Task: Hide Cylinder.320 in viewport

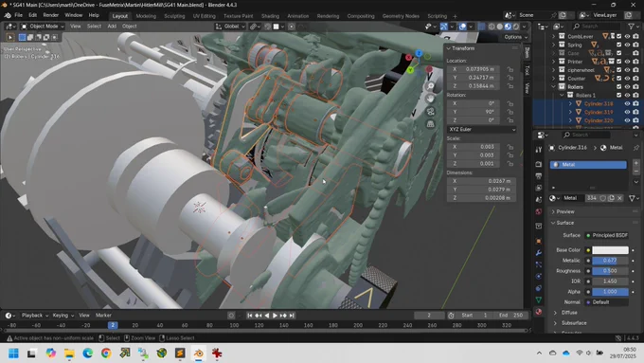Action: (627, 120)
